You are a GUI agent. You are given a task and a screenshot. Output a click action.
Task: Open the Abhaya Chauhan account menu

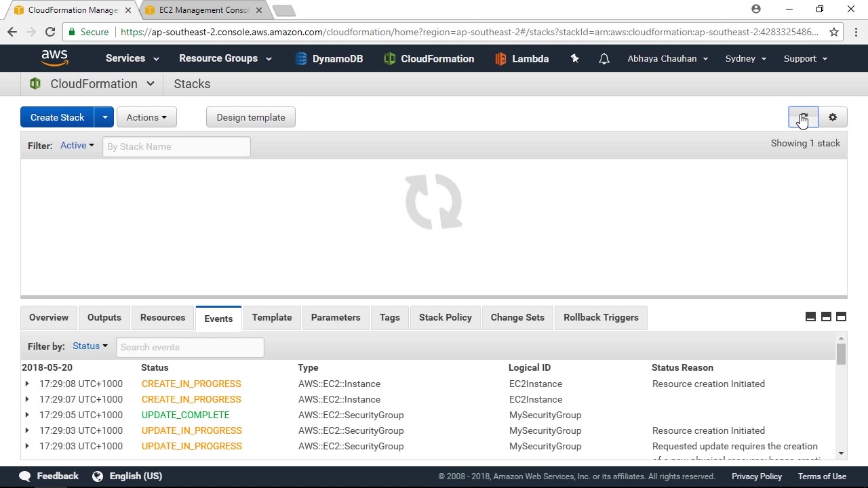pos(668,59)
